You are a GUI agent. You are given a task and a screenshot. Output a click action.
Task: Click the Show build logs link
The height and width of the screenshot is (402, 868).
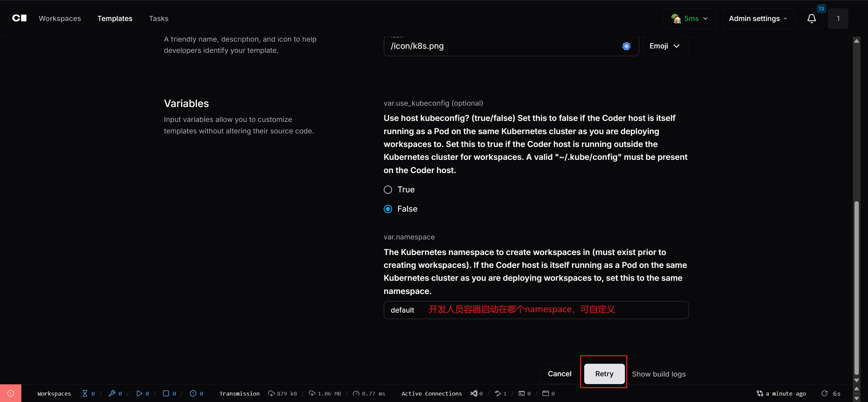pos(658,374)
